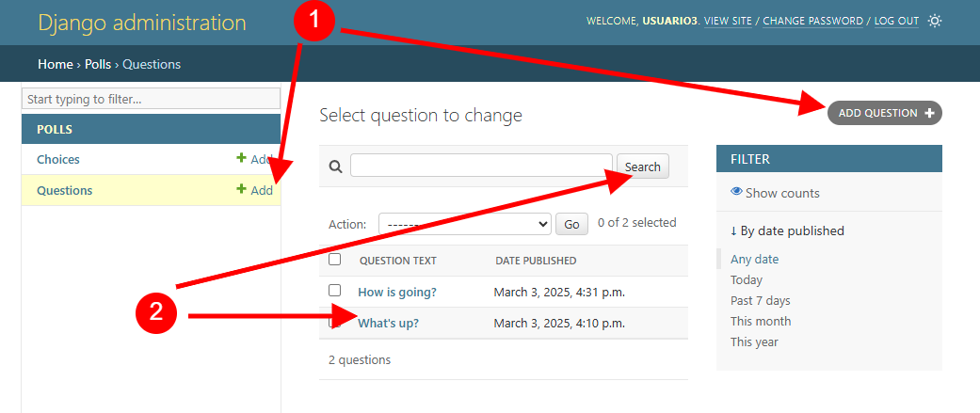This screenshot has height=413, width=980.
Task: Click the green plus Add for Questions
Action: pos(254,190)
